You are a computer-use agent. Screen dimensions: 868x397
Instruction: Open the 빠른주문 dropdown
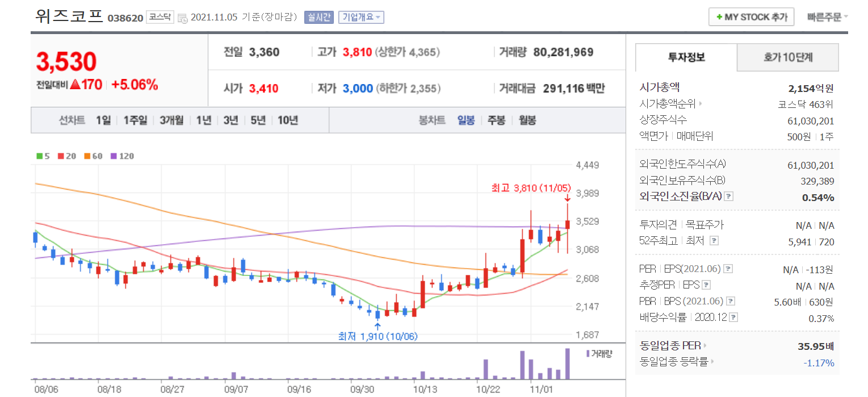point(827,17)
